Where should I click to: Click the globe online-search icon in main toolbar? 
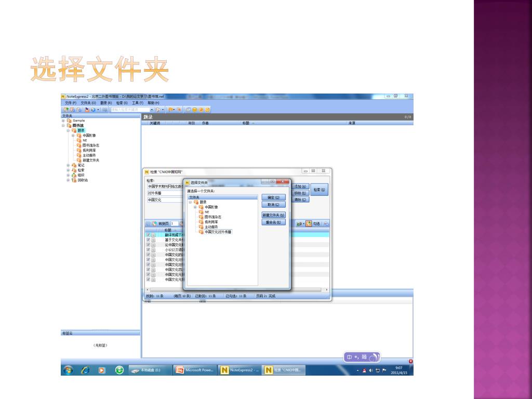[x=93, y=110]
